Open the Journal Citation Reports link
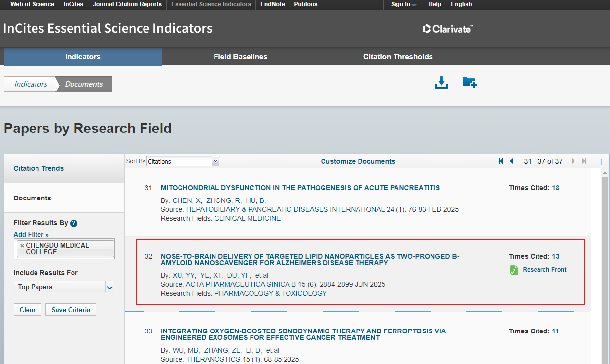Viewport: 610px width, 364px height. 128,4
